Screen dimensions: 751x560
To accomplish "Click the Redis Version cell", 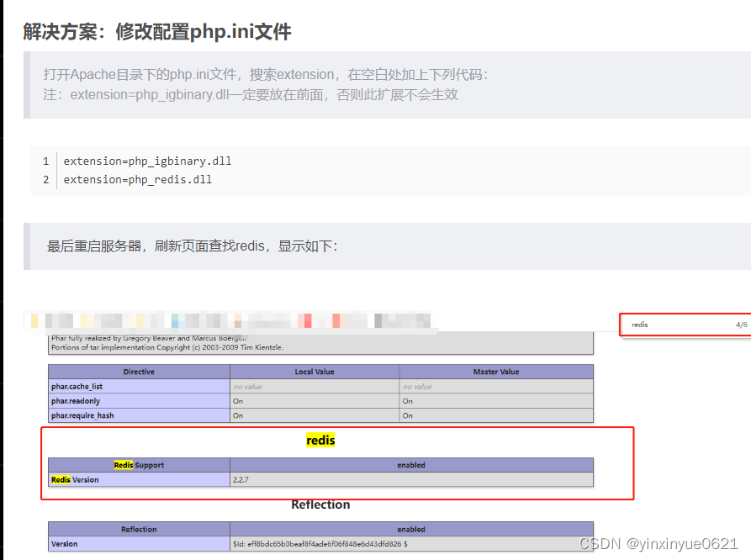I will [x=139, y=479].
